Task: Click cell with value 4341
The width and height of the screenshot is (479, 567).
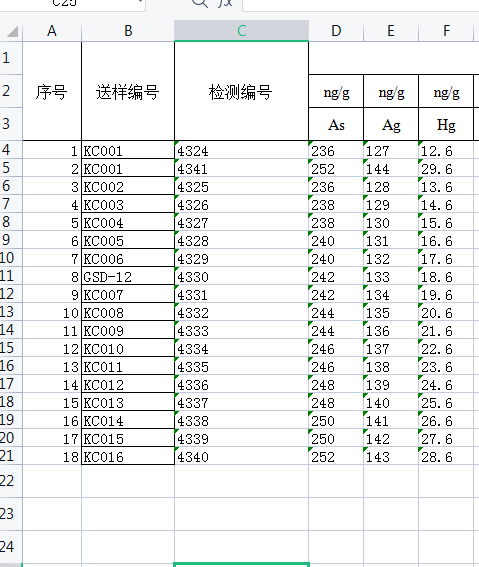Action: pyautogui.click(x=241, y=168)
